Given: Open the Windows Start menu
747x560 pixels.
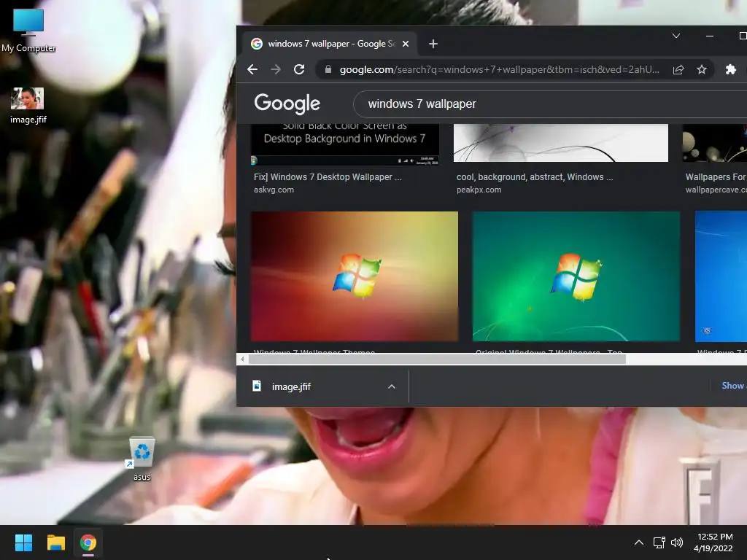Looking at the screenshot, I should (23, 542).
